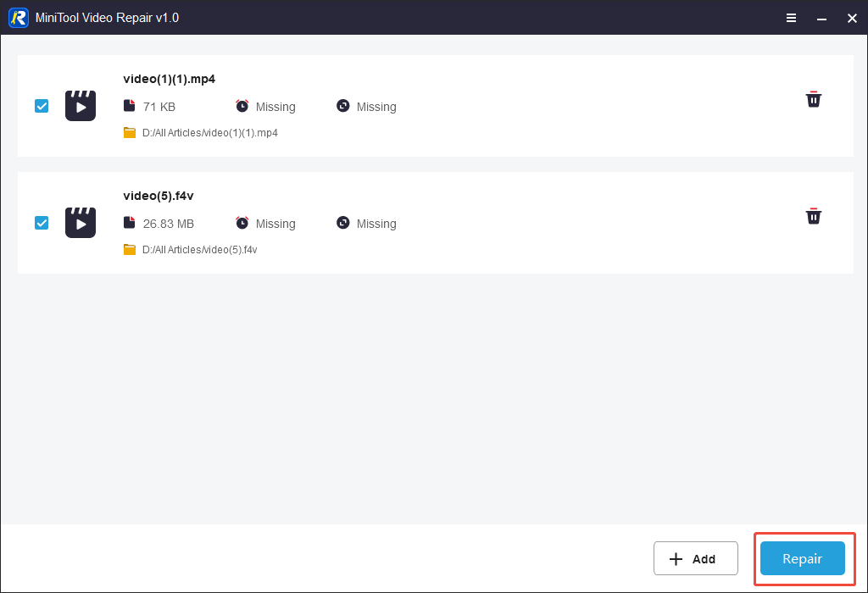Click Missing duration for video(5).f4v

pos(275,224)
